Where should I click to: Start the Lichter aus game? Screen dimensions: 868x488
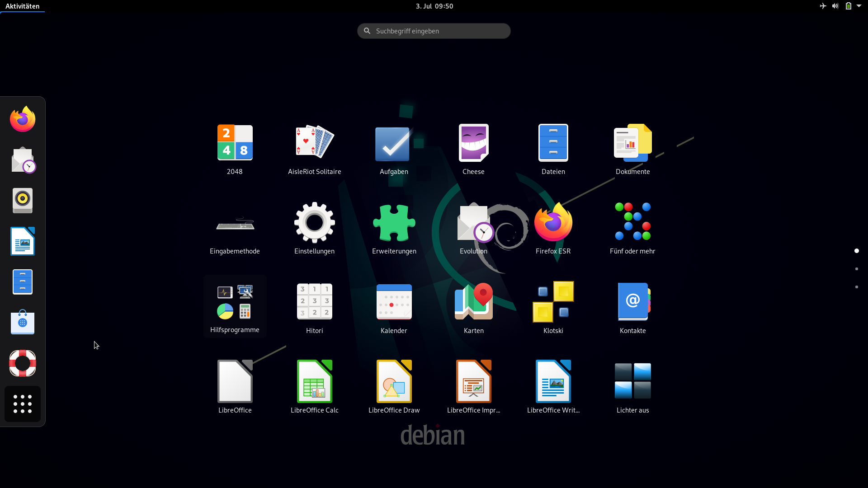(x=632, y=388)
